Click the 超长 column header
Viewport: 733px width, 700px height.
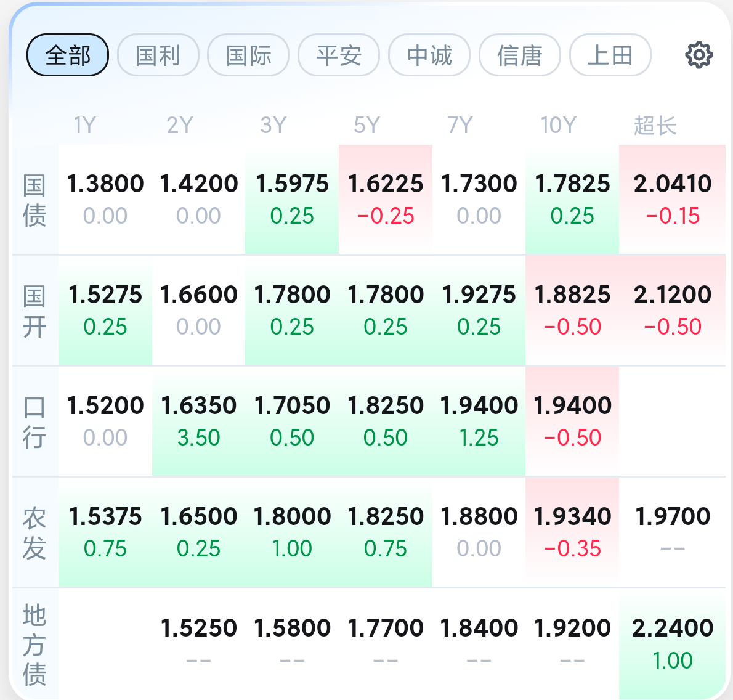click(x=655, y=125)
